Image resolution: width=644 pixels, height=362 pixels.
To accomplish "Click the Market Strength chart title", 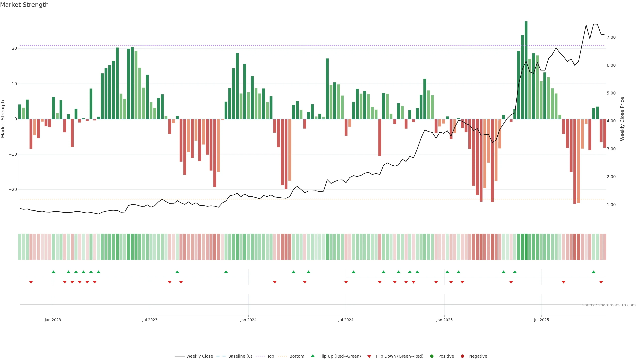I will point(24,5).
